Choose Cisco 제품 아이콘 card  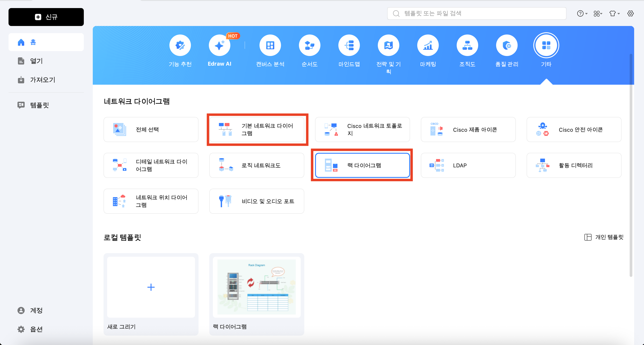(468, 129)
